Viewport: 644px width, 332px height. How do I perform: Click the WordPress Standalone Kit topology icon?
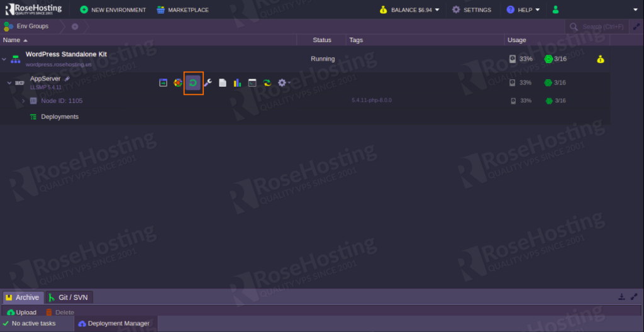pos(16,59)
